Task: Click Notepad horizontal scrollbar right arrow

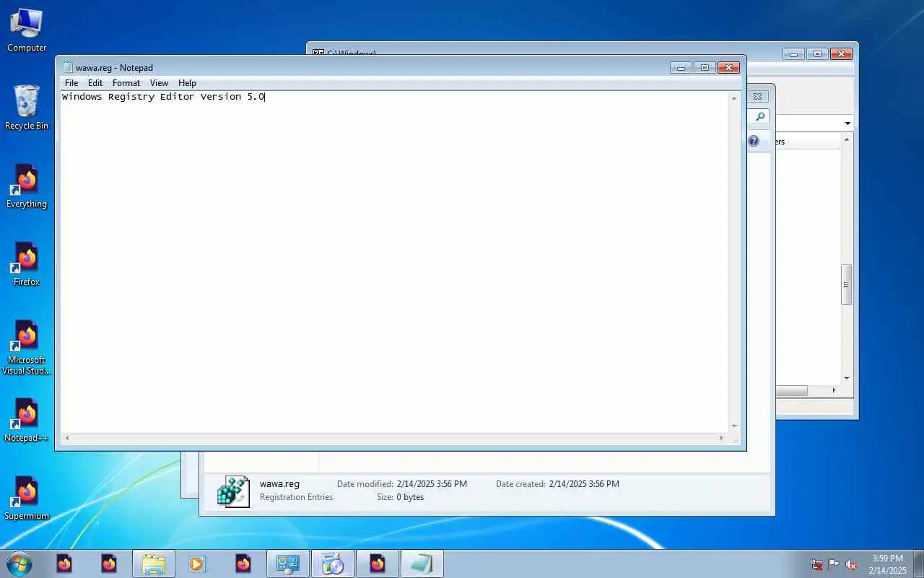Action: (x=721, y=438)
